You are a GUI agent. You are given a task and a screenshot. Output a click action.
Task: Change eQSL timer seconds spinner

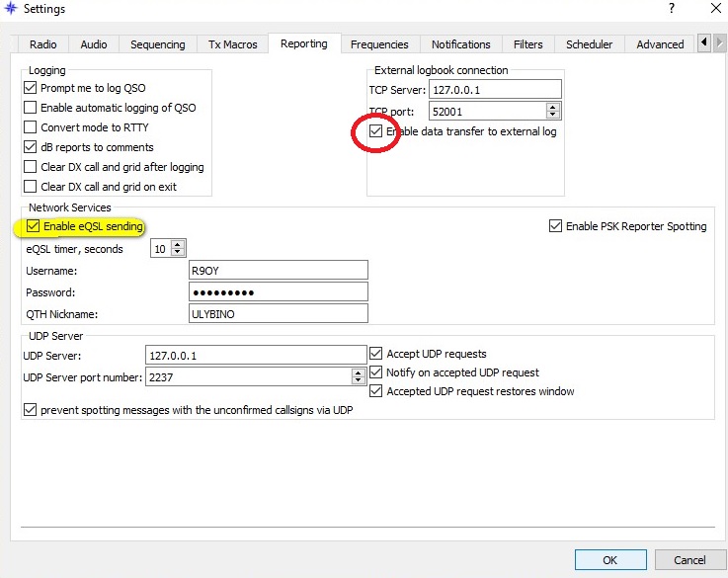click(179, 249)
